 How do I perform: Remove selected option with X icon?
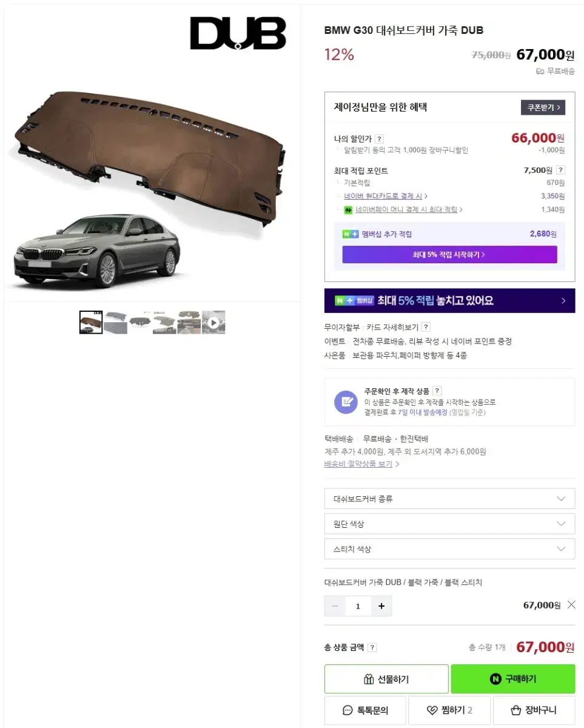tap(571, 605)
